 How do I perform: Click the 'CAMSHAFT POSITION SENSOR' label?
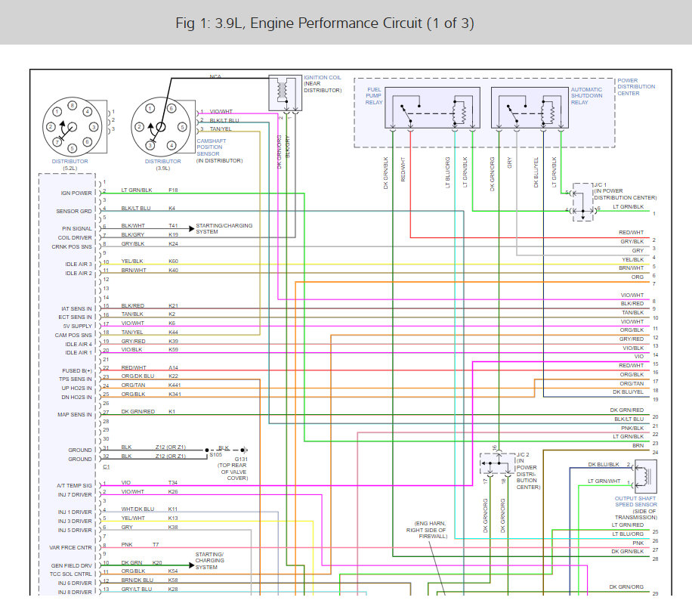[x=212, y=147]
